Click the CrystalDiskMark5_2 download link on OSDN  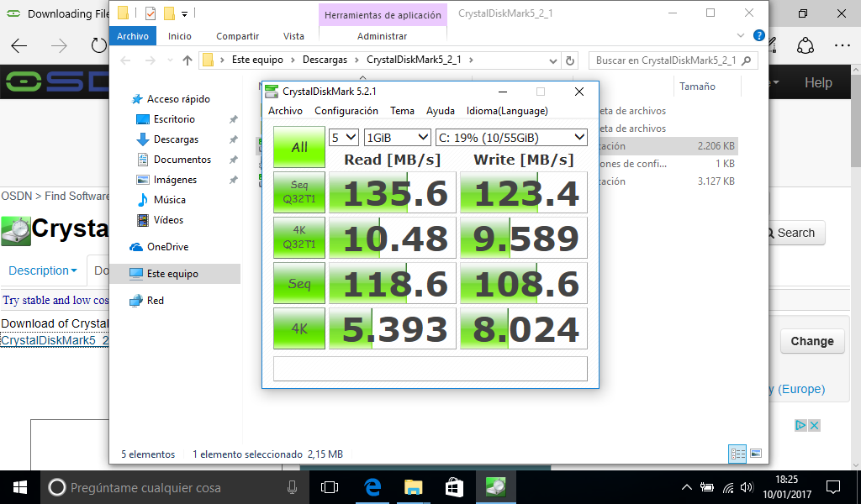tap(55, 340)
